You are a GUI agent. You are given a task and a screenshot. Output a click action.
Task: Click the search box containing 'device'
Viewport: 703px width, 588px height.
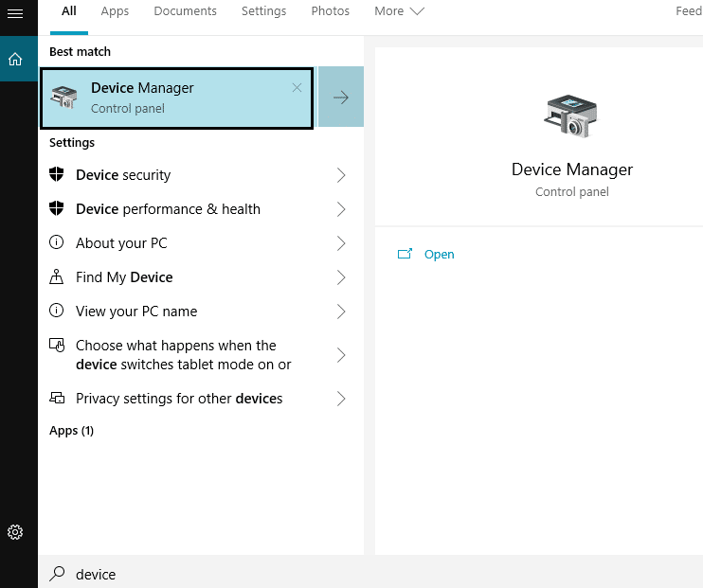[x=370, y=574]
